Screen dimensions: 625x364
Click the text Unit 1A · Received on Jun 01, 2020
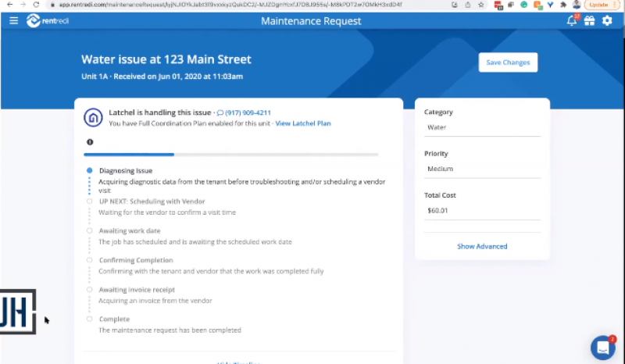(162, 77)
